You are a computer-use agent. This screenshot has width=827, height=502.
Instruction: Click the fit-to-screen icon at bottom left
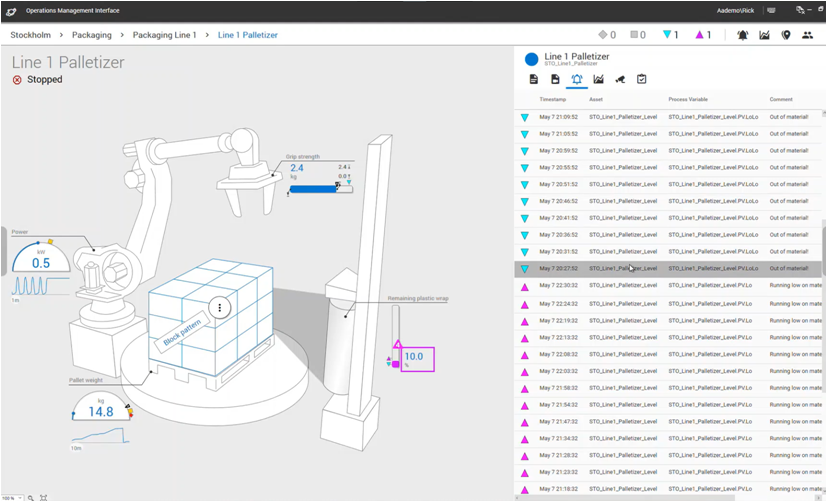pyautogui.click(x=43, y=497)
